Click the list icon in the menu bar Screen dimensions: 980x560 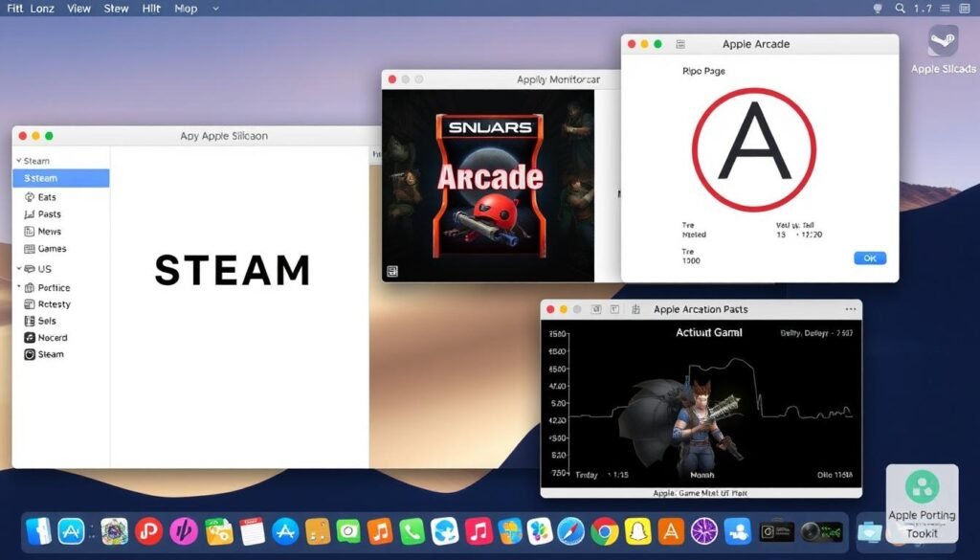tap(945, 8)
